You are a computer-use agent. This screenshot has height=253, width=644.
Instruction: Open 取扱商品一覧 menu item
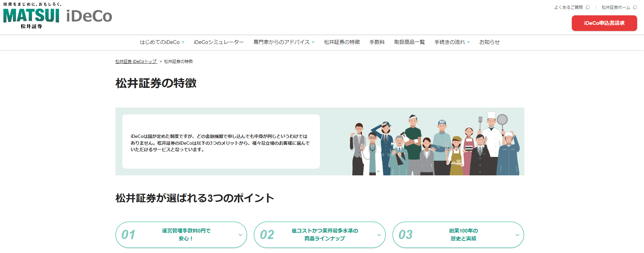point(410,42)
